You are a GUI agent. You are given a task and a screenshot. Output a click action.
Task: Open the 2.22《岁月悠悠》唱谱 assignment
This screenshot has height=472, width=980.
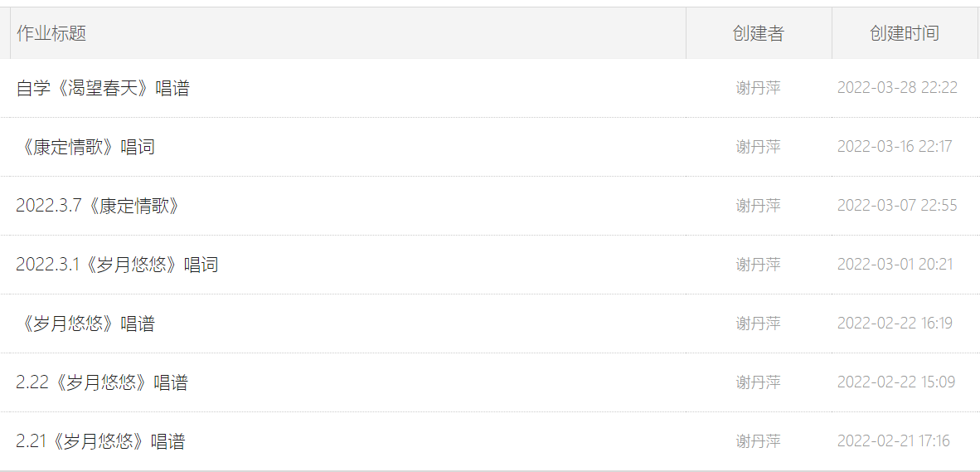tap(102, 382)
